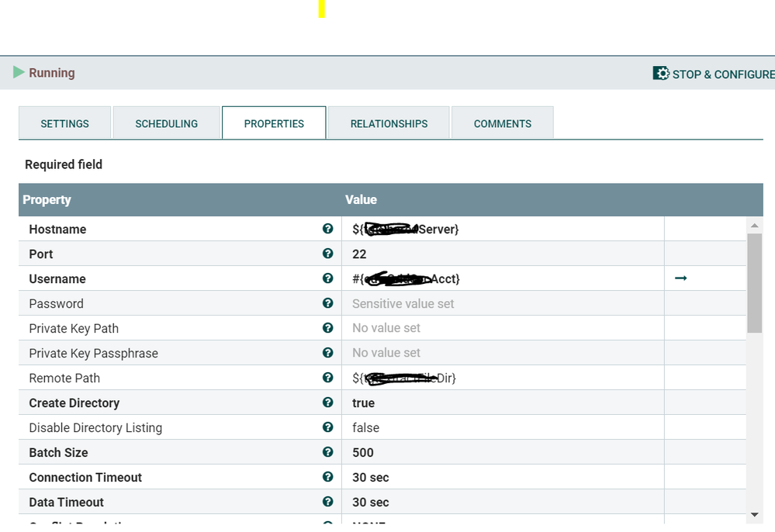Click the Disable Directory Listing value 'false'

[365, 428]
